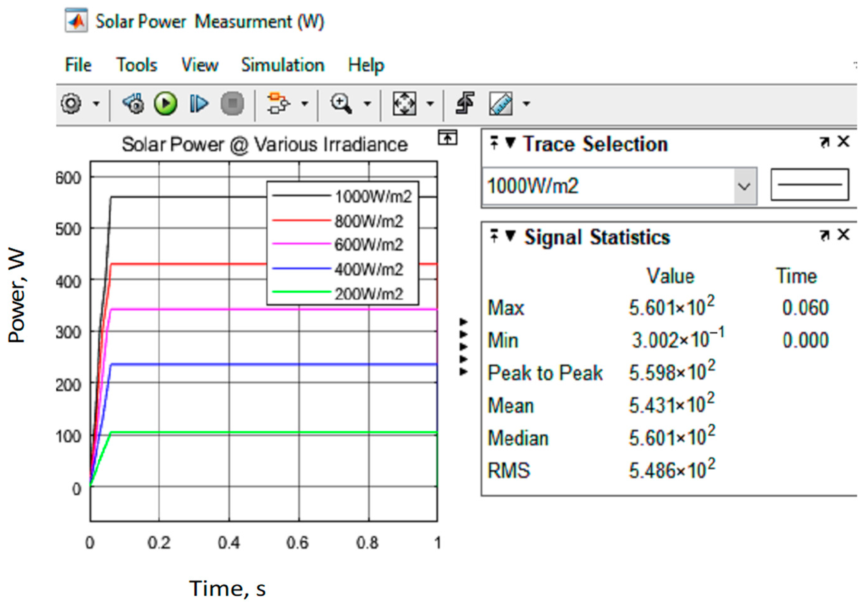
Task: Click the Highlight signal block icon
Action: tap(278, 103)
